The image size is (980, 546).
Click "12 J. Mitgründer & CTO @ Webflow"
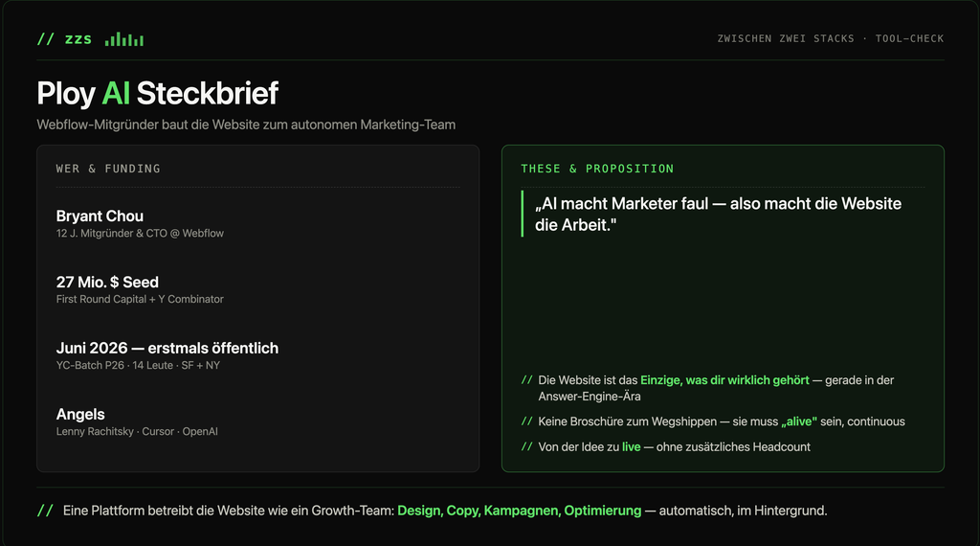pos(140,234)
